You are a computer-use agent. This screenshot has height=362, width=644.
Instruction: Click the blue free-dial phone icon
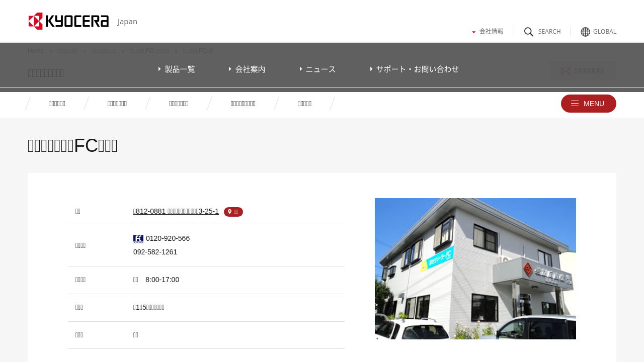[138, 239]
